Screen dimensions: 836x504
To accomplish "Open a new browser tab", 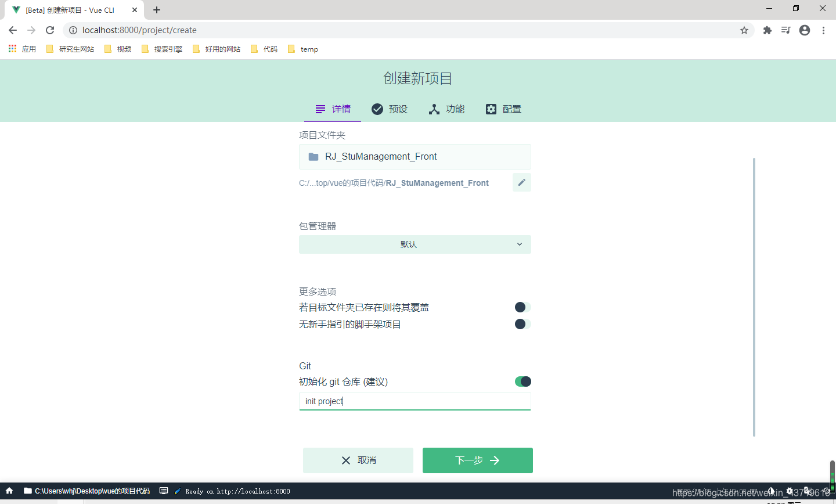I will (157, 10).
